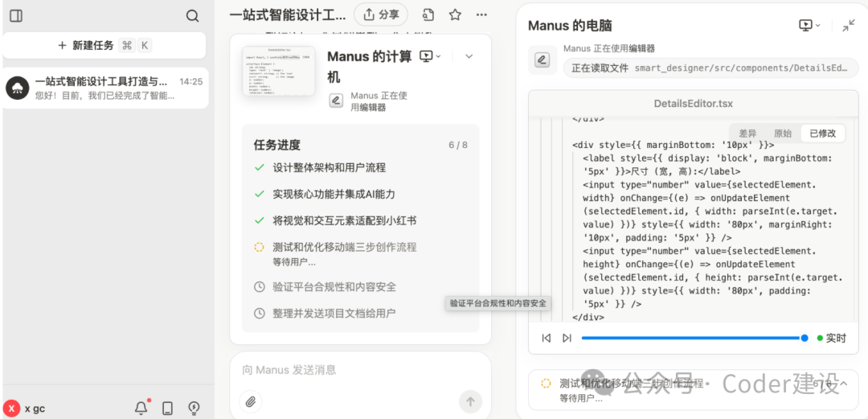Click the 实时 live indicator

coord(832,338)
